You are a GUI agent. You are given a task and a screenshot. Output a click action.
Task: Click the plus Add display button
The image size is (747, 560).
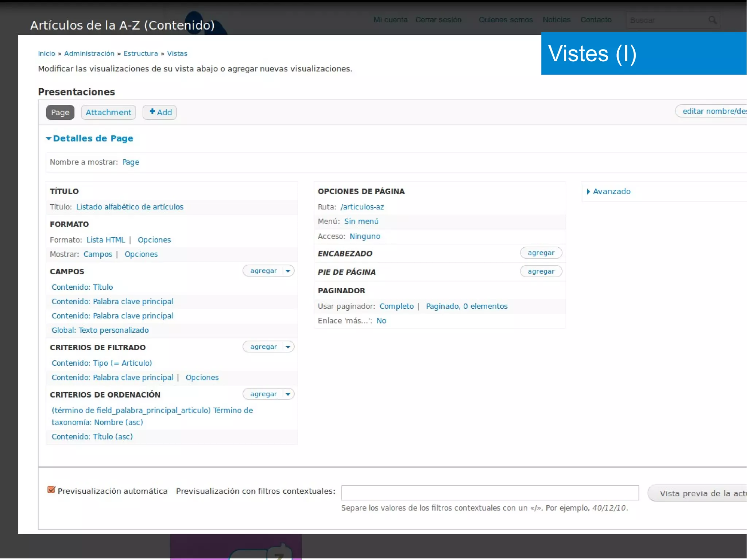[x=160, y=112]
